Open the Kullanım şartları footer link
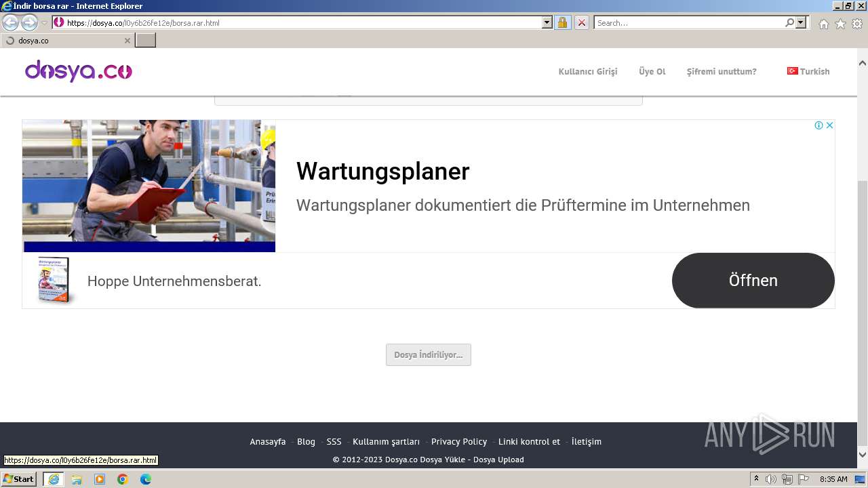Image resolution: width=868 pixels, height=488 pixels. 386,441
